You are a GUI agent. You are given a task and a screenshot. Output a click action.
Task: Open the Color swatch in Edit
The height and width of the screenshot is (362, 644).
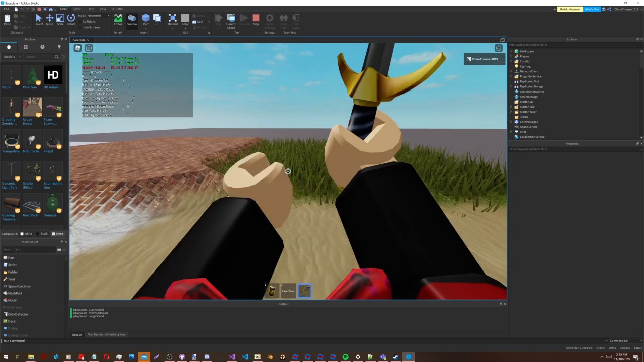tap(185, 18)
